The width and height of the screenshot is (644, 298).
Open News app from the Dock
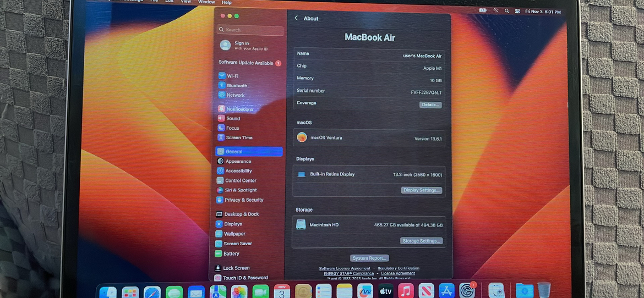coord(426,290)
